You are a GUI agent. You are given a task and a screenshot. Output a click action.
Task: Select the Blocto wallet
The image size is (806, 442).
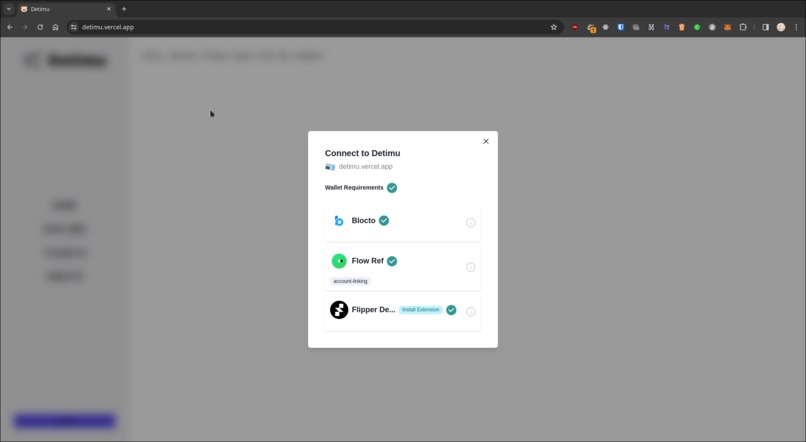point(402,224)
